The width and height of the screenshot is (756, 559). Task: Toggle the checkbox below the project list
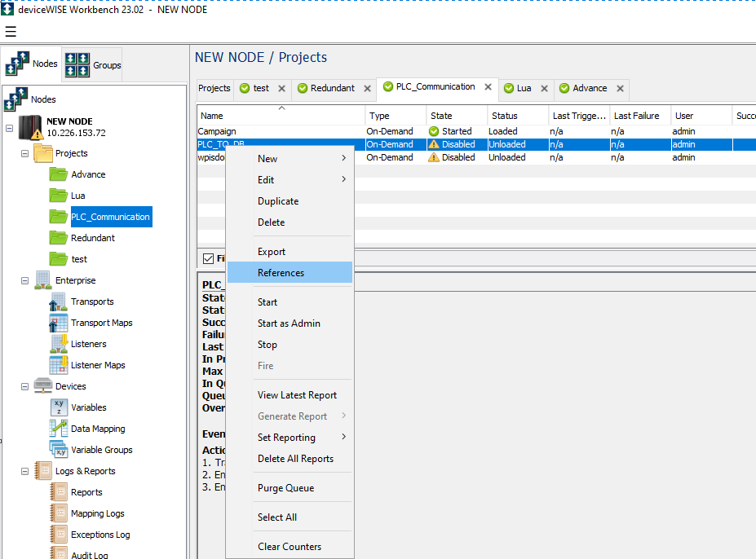pos(208,258)
